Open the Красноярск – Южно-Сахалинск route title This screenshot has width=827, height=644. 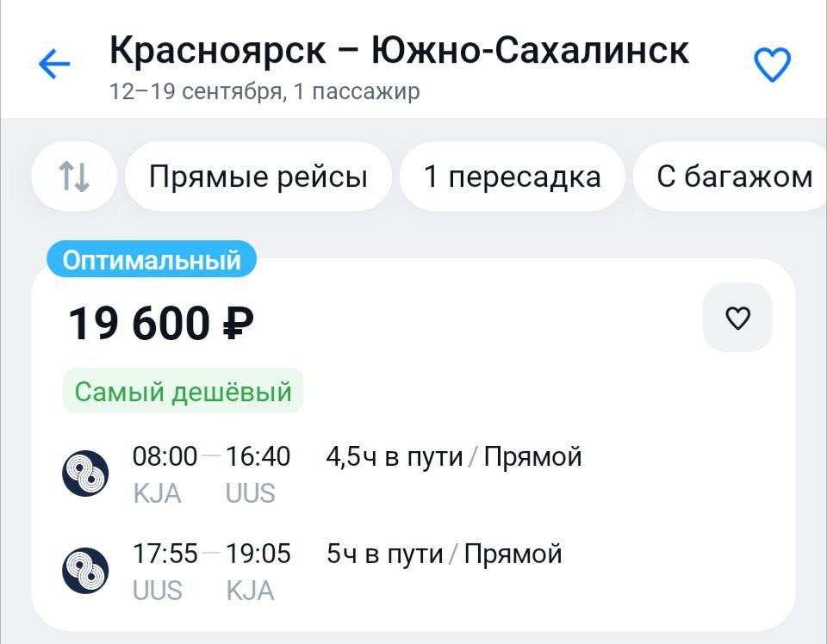399,50
